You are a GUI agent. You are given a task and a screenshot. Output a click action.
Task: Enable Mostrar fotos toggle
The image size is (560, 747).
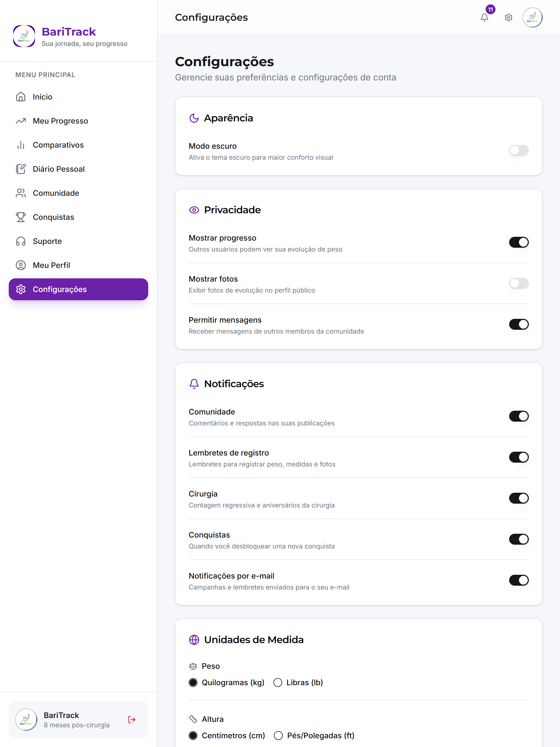[x=519, y=283]
